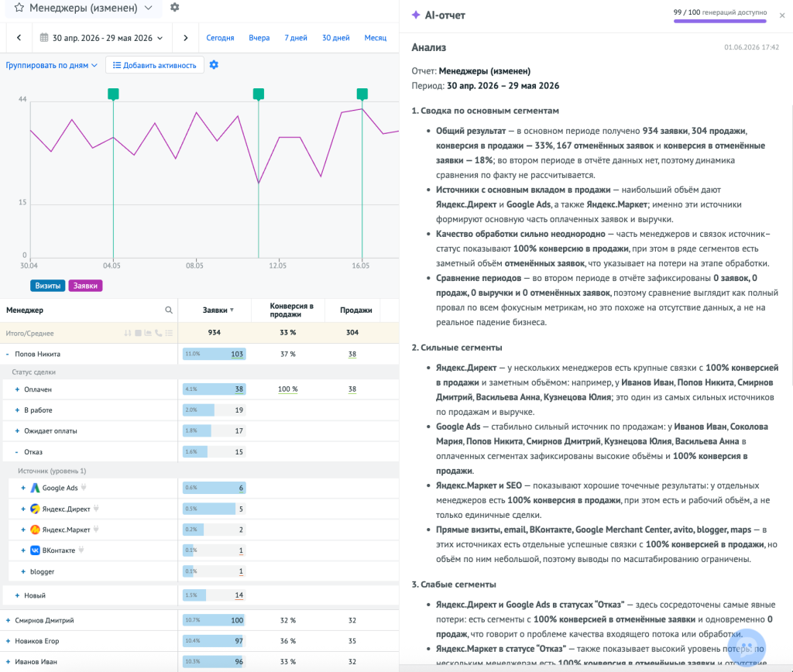Go to previous date period arrow

(x=19, y=37)
